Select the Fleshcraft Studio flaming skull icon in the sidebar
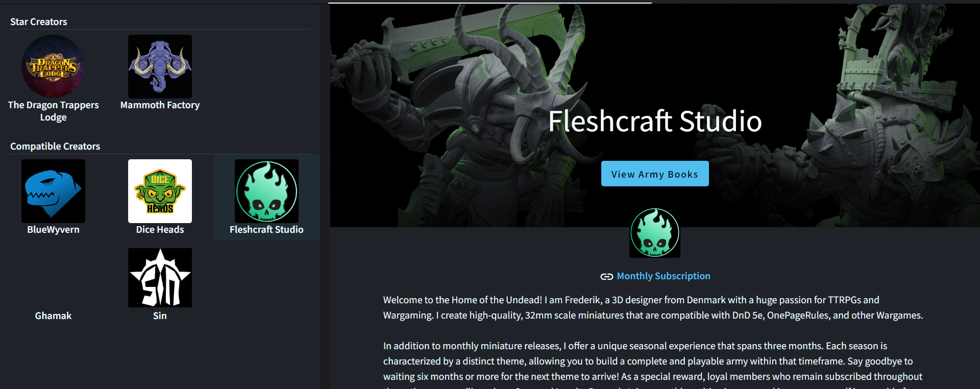The image size is (980, 389). tap(266, 191)
